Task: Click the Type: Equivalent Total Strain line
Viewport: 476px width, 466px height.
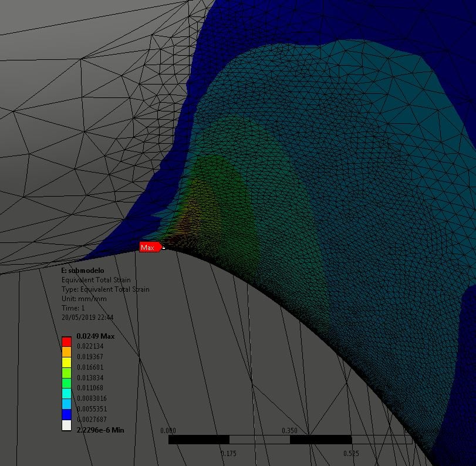Action: 105,289
